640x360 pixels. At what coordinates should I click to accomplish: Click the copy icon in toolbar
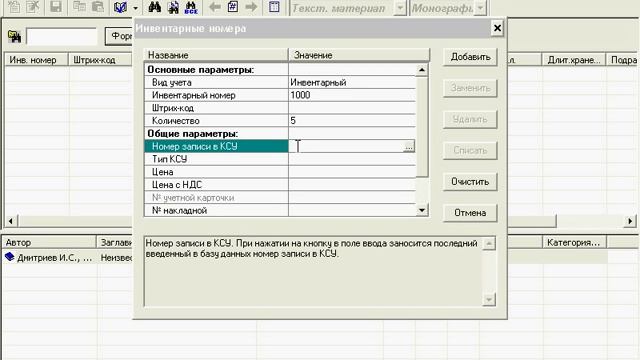pyautogui.click(x=79, y=7)
